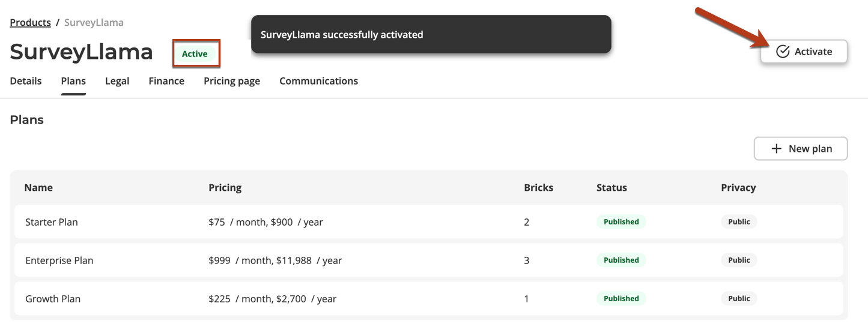868x333 pixels.
Task: Open the Details tab
Action: coord(26,81)
